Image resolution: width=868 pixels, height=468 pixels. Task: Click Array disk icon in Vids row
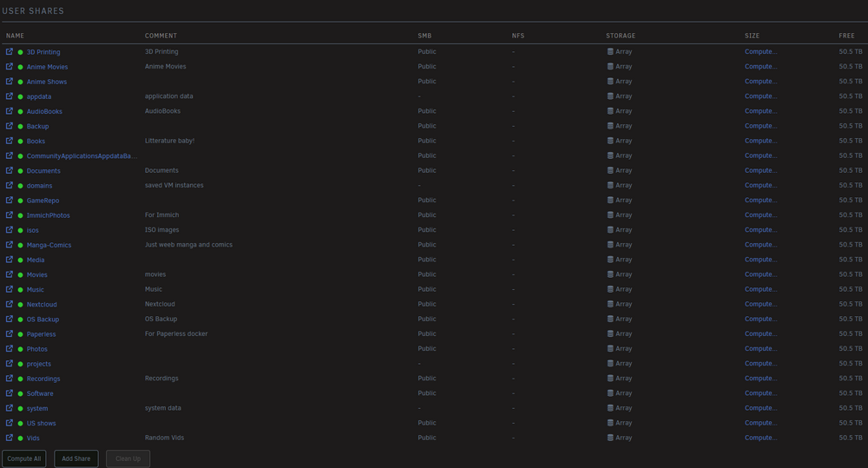coord(610,438)
